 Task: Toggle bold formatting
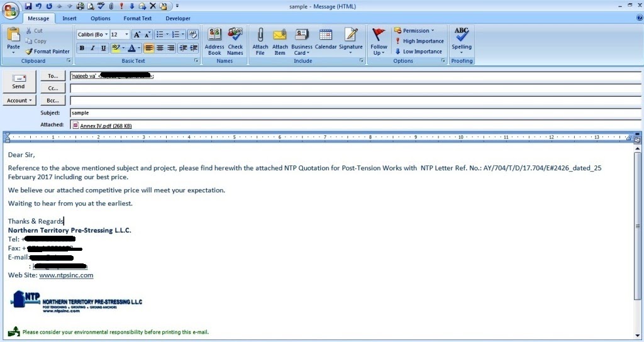pyautogui.click(x=82, y=48)
